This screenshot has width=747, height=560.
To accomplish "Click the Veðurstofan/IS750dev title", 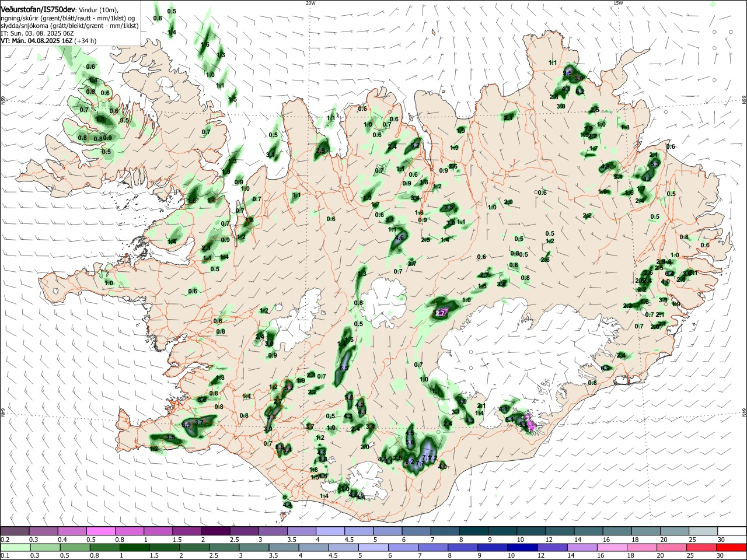I will [38, 9].
